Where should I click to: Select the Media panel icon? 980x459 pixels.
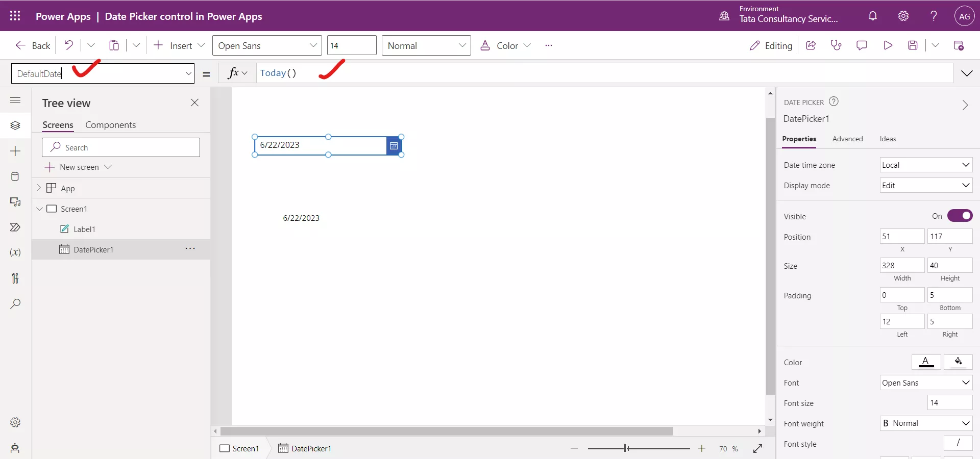15,202
